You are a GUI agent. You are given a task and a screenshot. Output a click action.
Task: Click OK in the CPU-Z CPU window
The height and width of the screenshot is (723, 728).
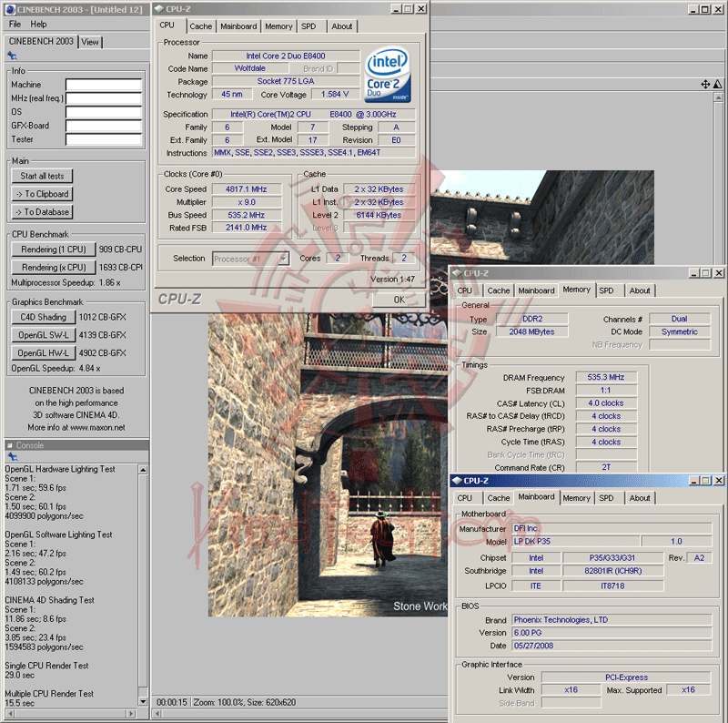click(399, 300)
